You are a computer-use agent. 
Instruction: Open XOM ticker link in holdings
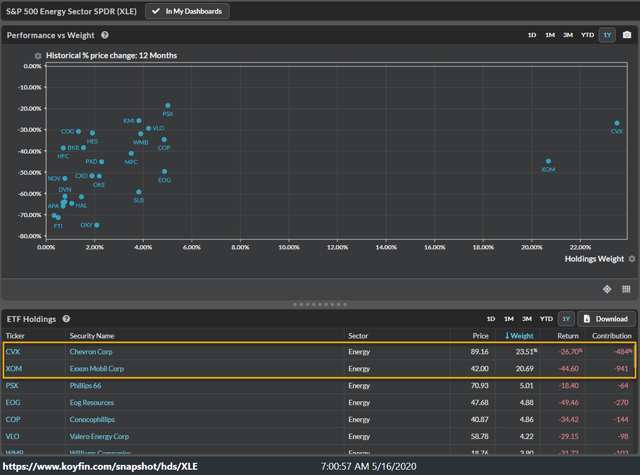point(13,369)
